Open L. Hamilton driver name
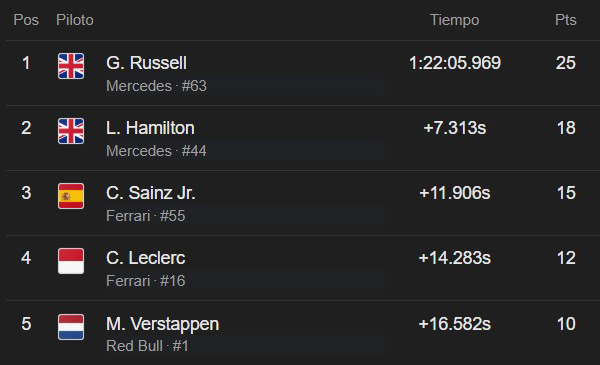This screenshot has width=600, height=365. click(x=150, y=128)
